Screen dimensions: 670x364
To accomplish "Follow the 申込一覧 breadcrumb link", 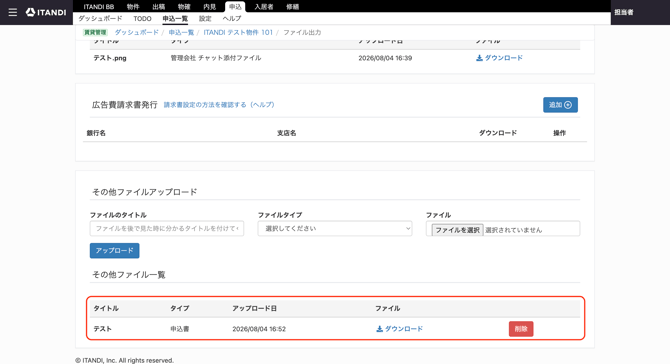I will [181, 32].
